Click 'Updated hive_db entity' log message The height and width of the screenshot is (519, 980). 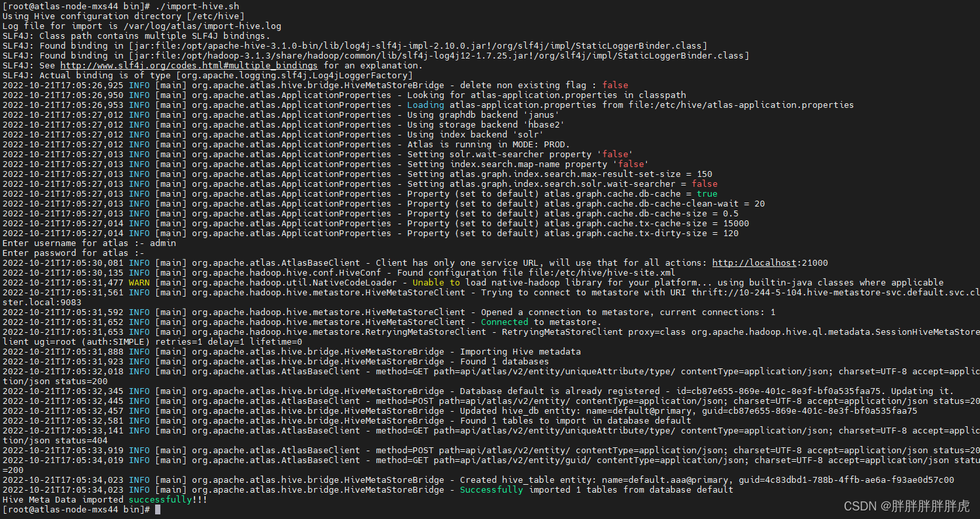(x=517, y=411)
